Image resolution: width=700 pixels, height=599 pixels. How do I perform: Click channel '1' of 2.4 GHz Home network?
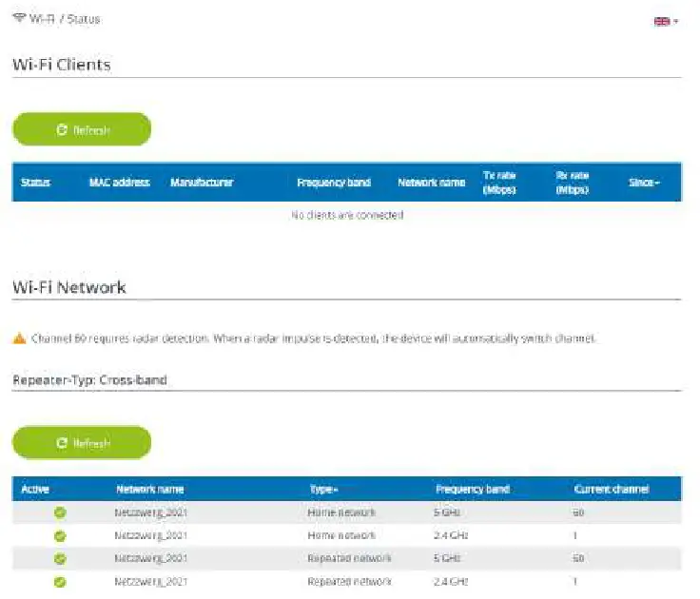pyautogui.click(x=575, y=535)
